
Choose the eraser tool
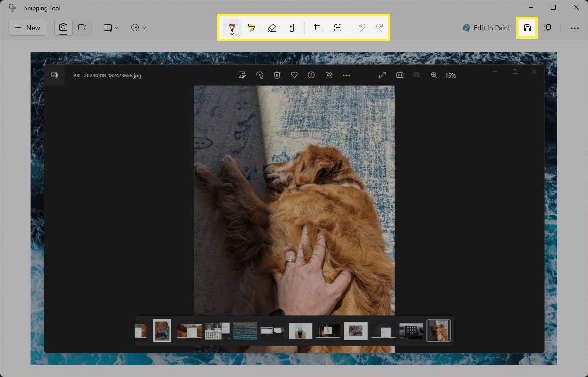(272, 28)
